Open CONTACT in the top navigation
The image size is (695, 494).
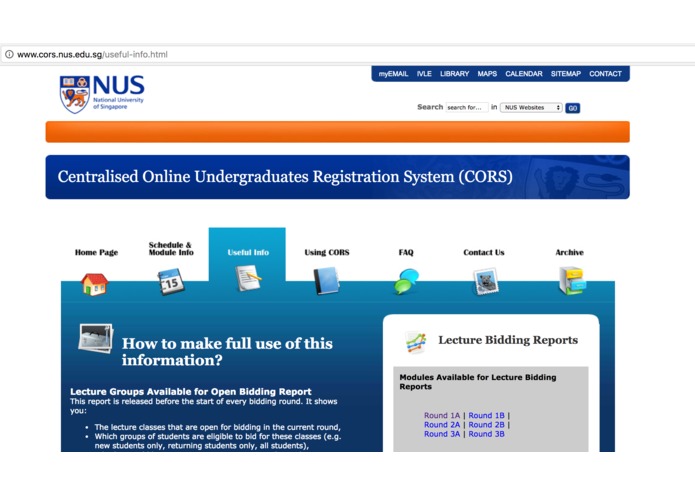605,74
